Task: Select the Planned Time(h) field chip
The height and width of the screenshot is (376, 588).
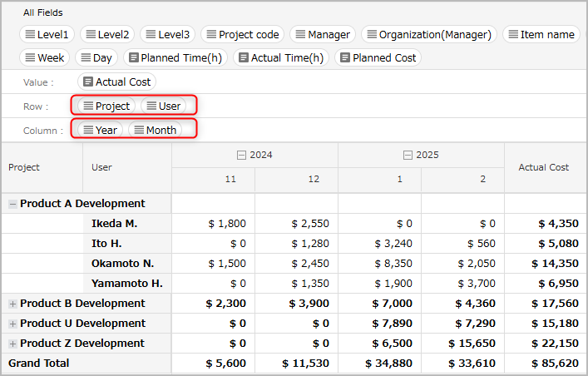Action: coord(175,57)
